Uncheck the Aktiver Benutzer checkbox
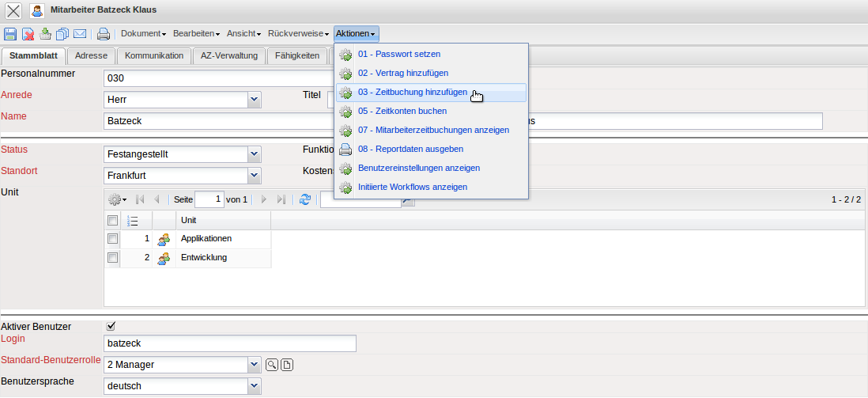 click(x=111, y=325)
